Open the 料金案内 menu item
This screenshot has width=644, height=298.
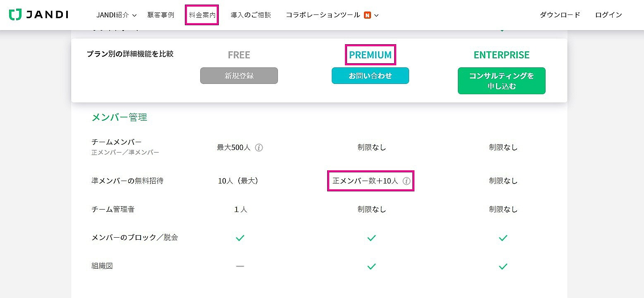(x=202, y=15)
